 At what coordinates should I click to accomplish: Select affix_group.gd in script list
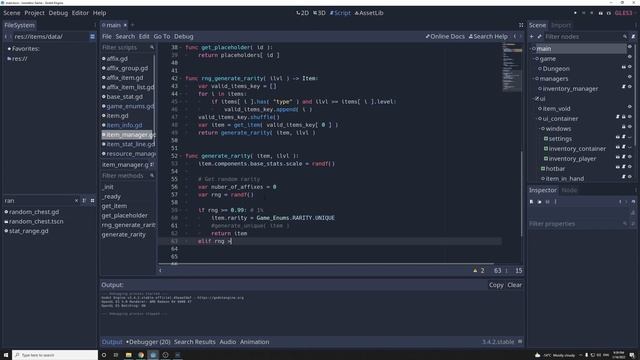127,68
